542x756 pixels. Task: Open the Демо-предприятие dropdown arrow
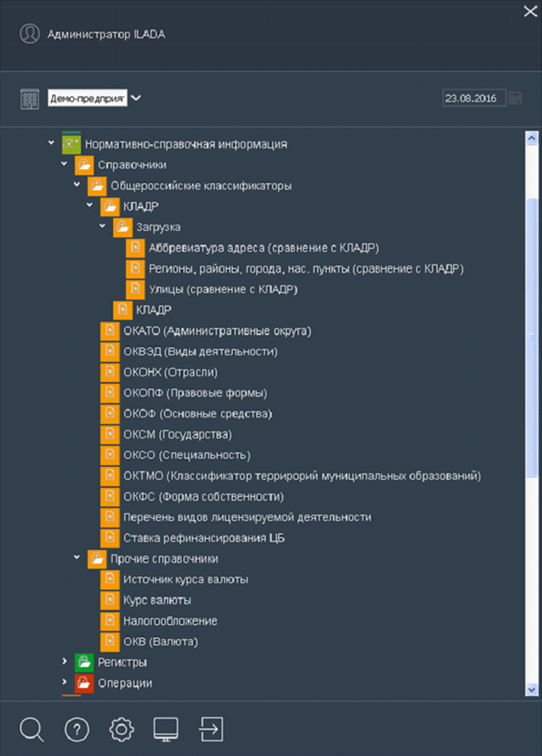click(136, 98)
